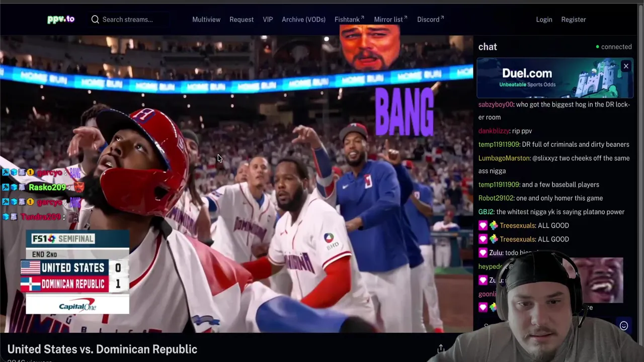Click username Robot29102 in chat

tap(496, 198)
